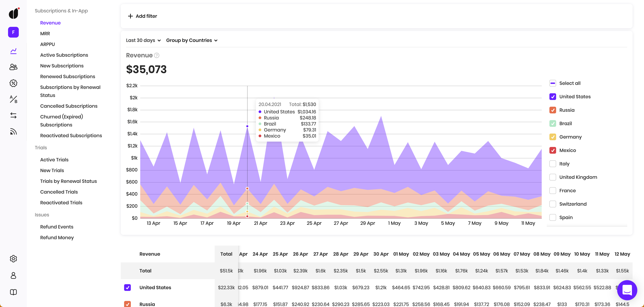Open Active Subscriptions report
Screen dimensions: 644x307
click(x=64, y=55)
